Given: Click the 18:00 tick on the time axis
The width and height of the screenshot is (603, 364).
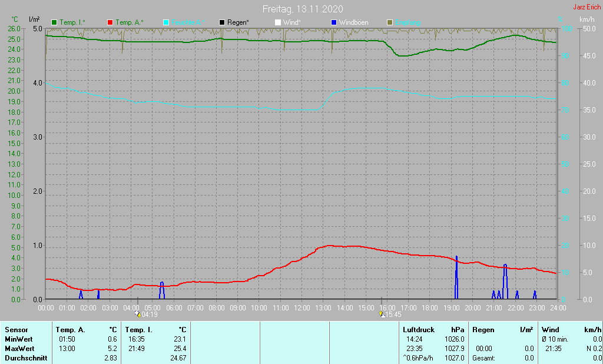Looking at the screenshot, I should 430,308.
